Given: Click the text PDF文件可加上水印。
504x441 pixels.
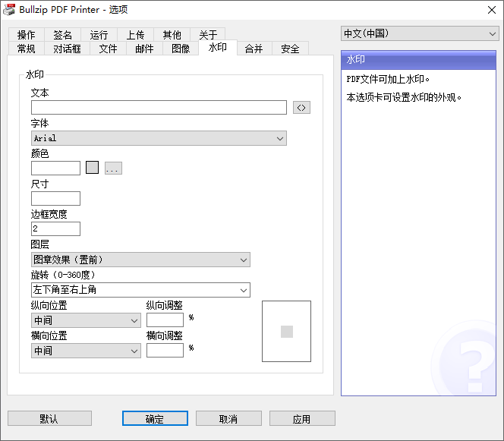Looking at the screenshot, I should pos(388,79).
